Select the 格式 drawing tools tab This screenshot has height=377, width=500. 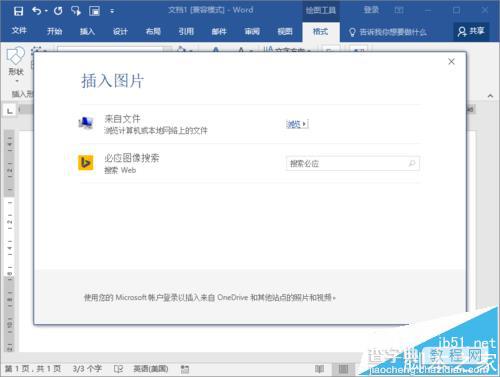(x=321, y=32)
